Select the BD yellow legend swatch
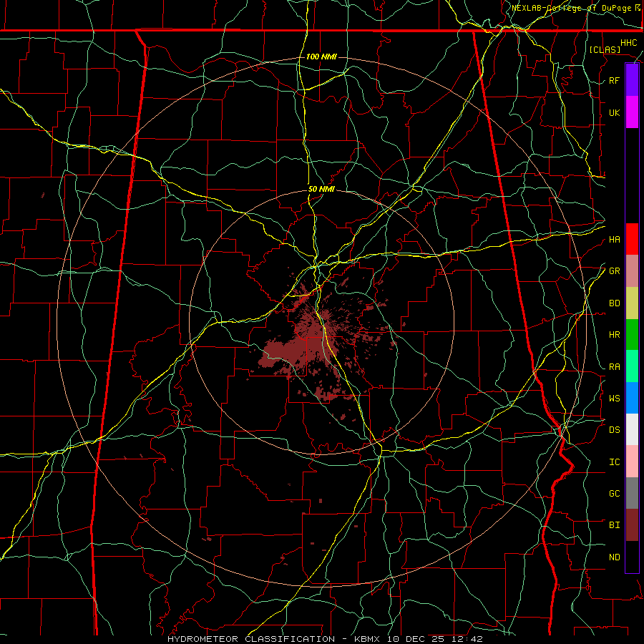 pos(632,303)
